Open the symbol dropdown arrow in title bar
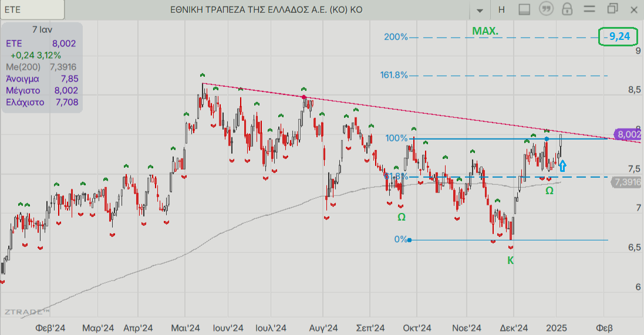Screen dimensions: 644x335 (479, 10)
